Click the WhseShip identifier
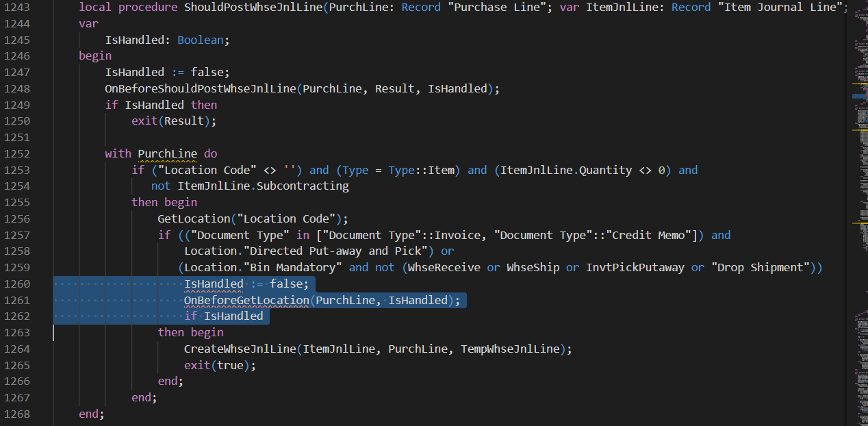The image size is (868, 426). (x=533, y=268)
